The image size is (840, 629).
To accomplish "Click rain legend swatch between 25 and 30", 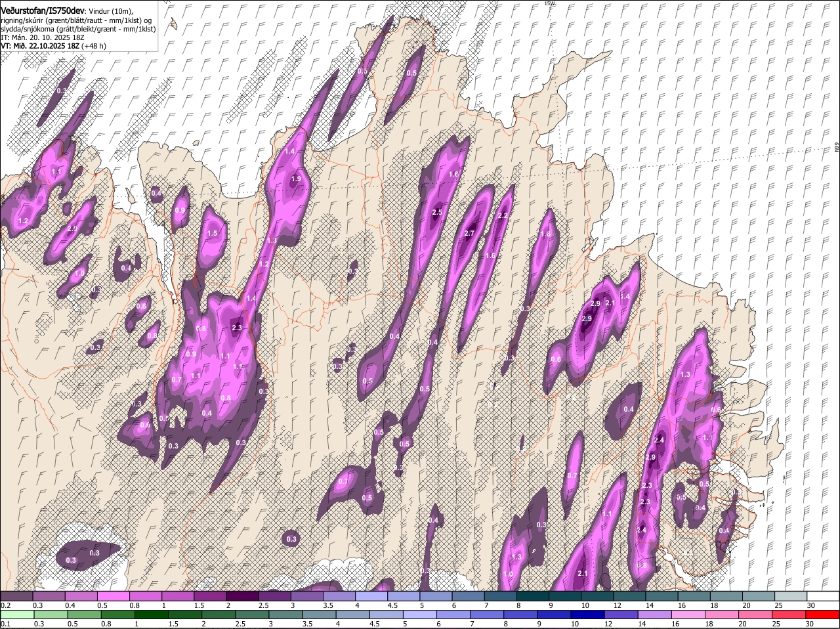I will click(x=789, y=615).
